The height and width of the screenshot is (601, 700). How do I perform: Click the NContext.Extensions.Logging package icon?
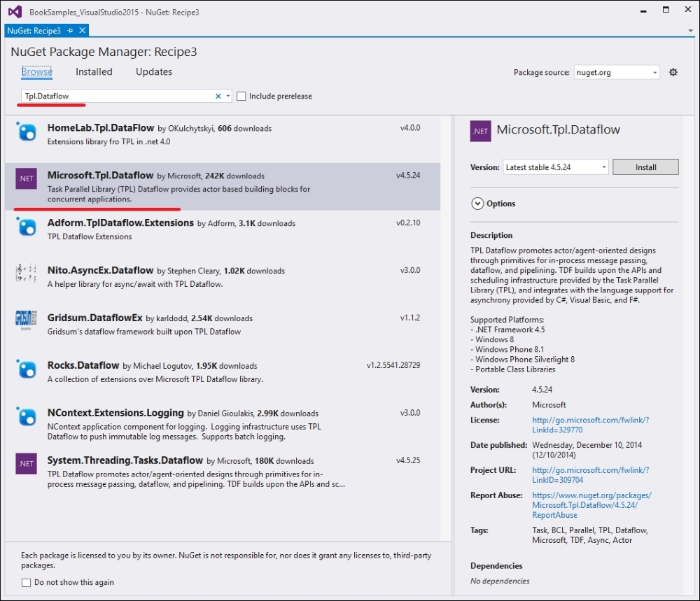(x=26, y=416)
